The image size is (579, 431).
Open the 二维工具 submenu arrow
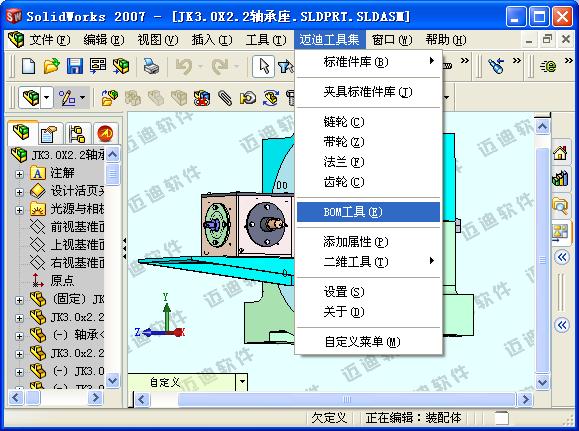coord(432,261)
